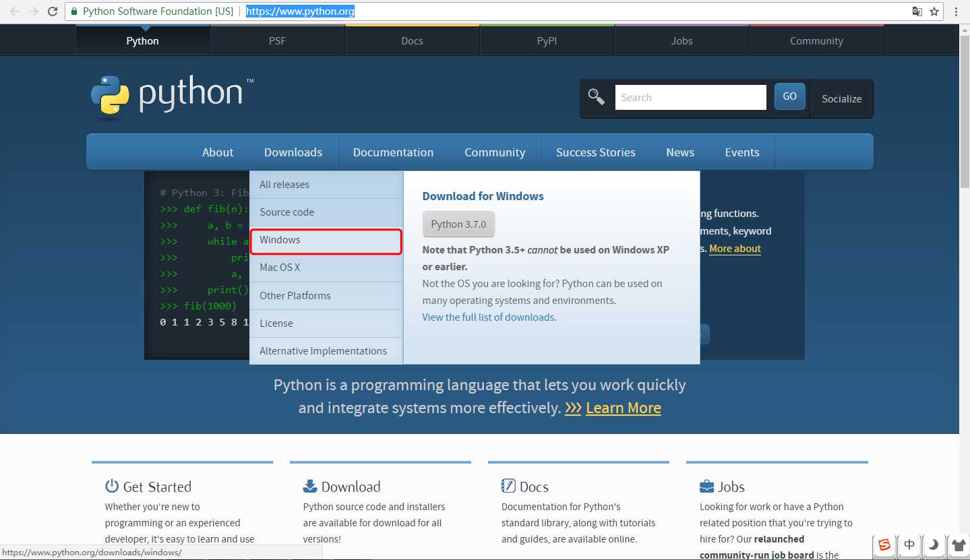Screen dimensions: 970x560
Task: Click the GO search button
Action: 790,96
